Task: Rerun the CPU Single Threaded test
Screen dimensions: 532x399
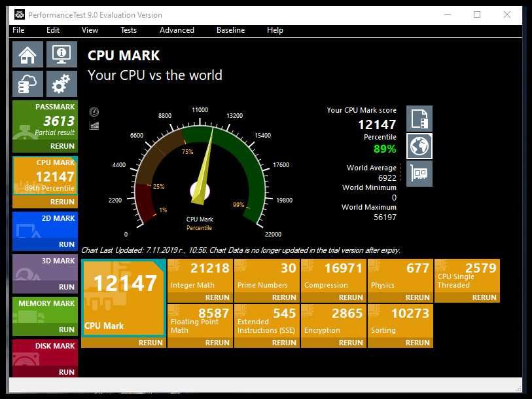Action: (467, 297)
